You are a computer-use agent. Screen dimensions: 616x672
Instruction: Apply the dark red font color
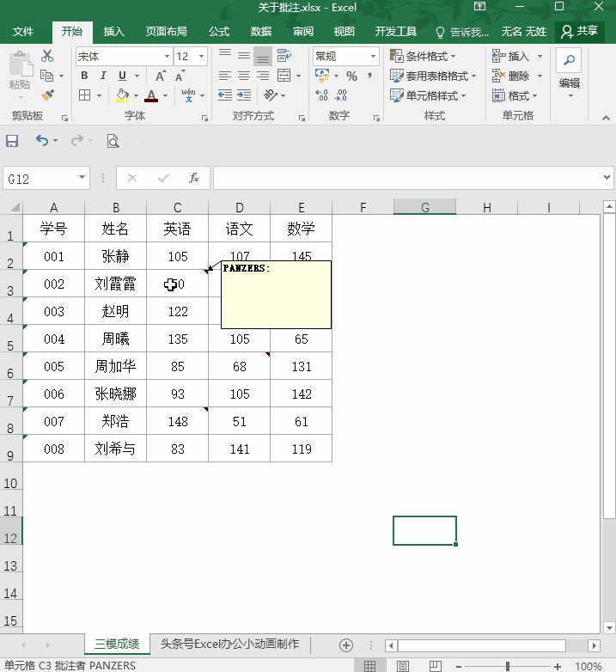(x=151, y=95)
